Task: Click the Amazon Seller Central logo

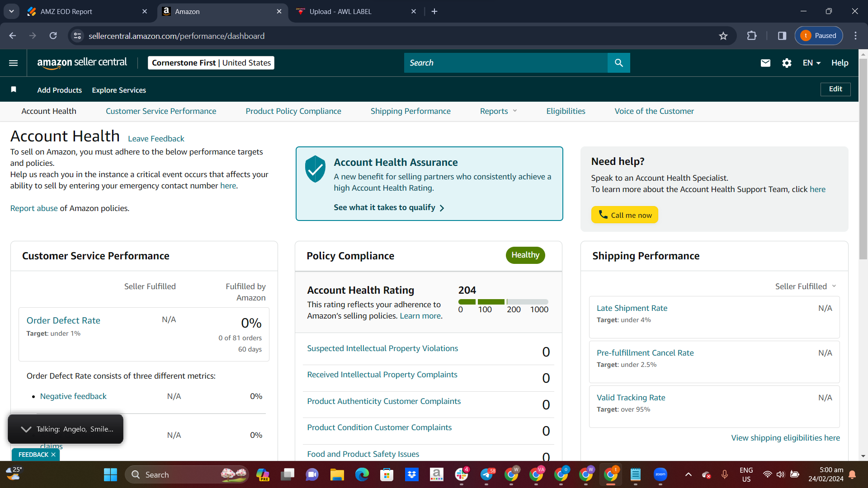Action: pos(82,63)
